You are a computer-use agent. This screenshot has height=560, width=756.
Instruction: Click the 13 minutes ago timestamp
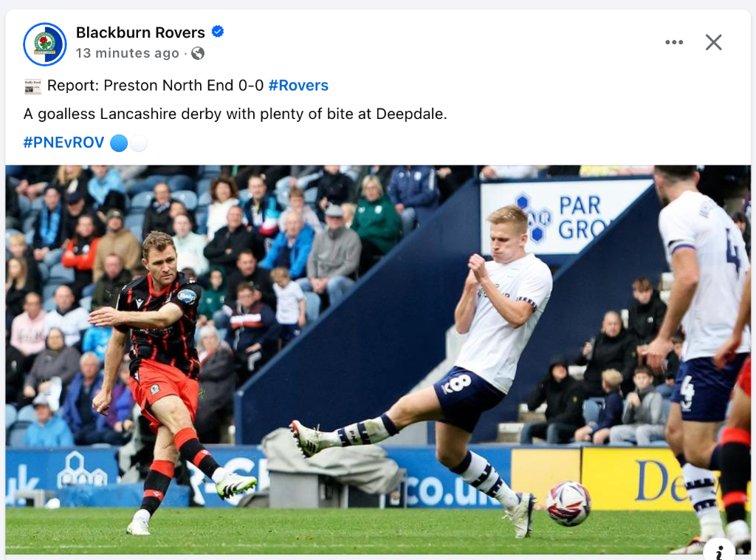[x=127, y=53]
